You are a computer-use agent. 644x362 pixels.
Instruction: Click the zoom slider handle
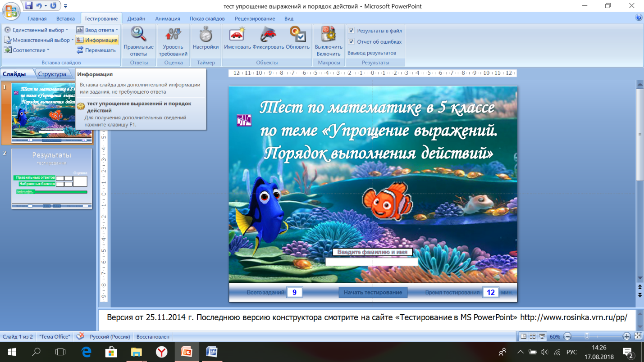[587, 336]
